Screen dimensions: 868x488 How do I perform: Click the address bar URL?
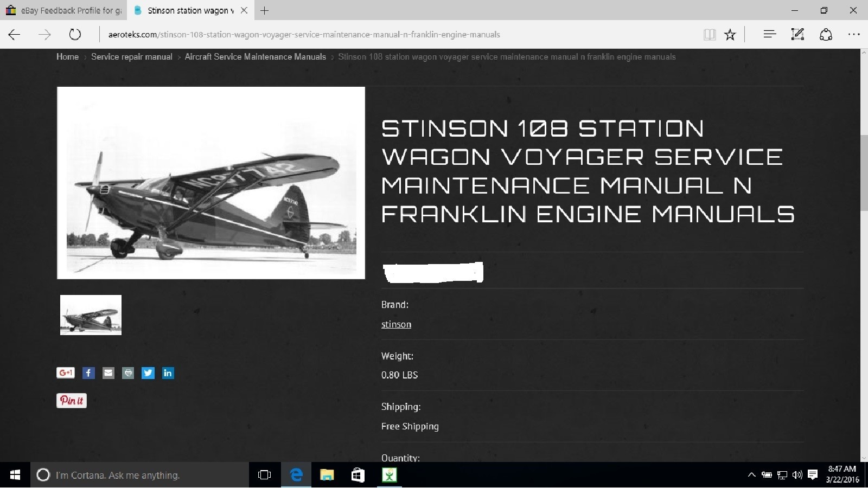pos(304,35)
